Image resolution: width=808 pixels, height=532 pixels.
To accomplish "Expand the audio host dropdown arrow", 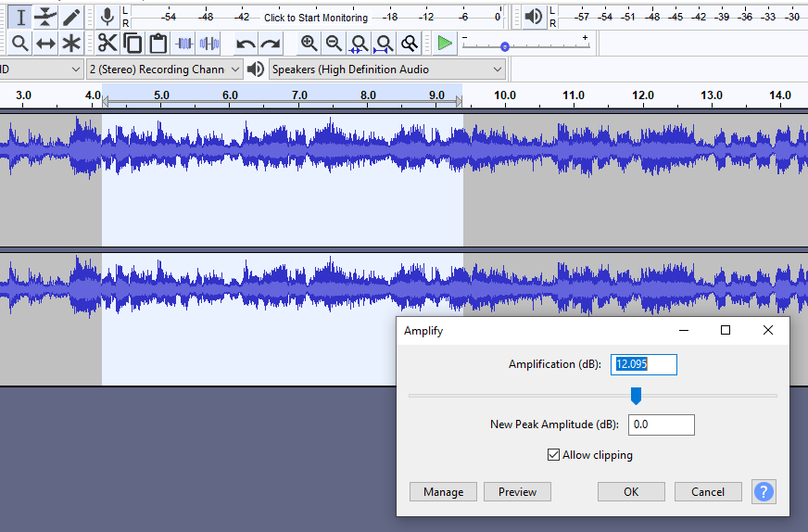I will click(x=76, y=70).
